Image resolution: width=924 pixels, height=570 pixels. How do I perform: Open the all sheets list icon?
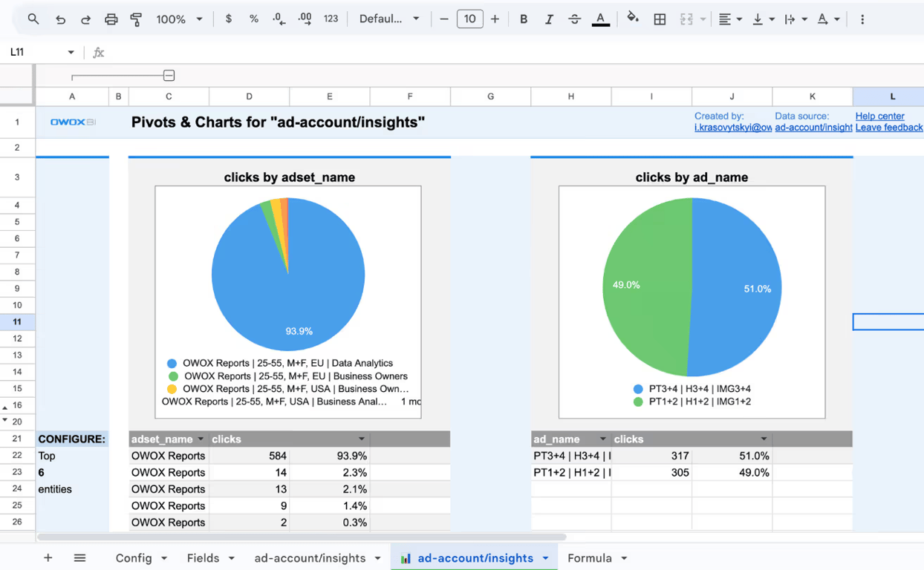(79, 558)
